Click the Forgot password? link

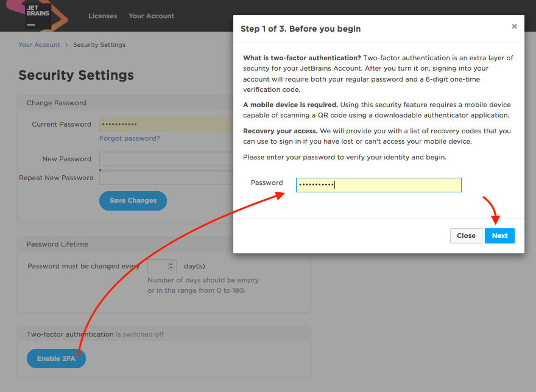130,138
